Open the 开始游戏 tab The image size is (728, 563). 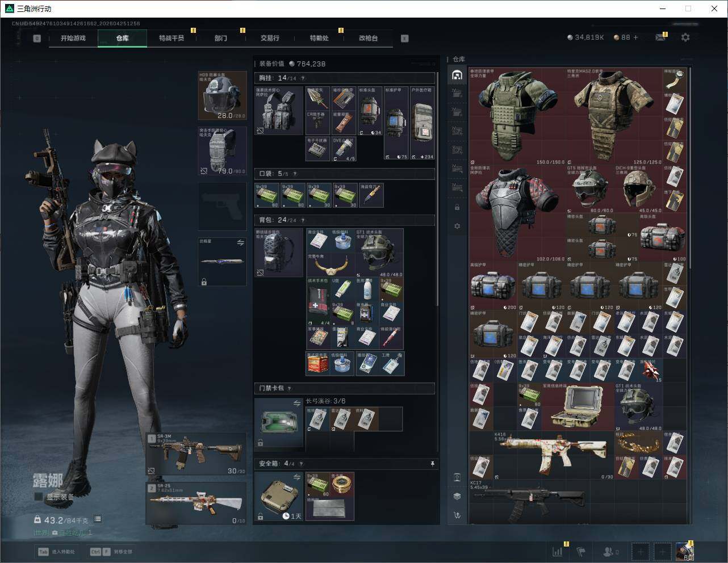click(x=73, y=38)
